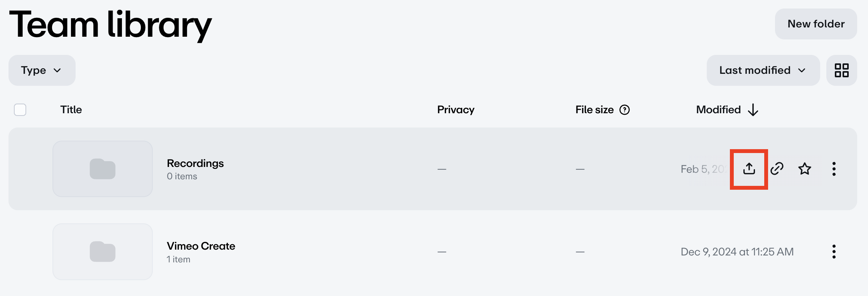Viewport: 868px width, 296px height.
Task: Create a New folder
Action: pyautogui.click(x=816, y=24)
